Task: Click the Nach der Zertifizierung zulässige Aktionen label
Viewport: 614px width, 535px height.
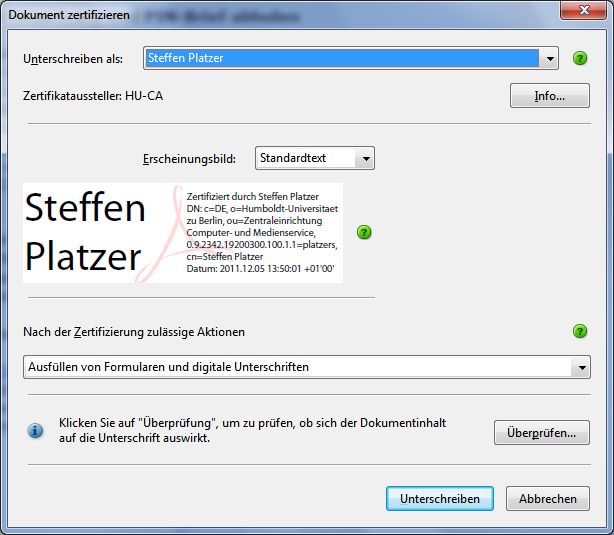Action: [134, 331]
